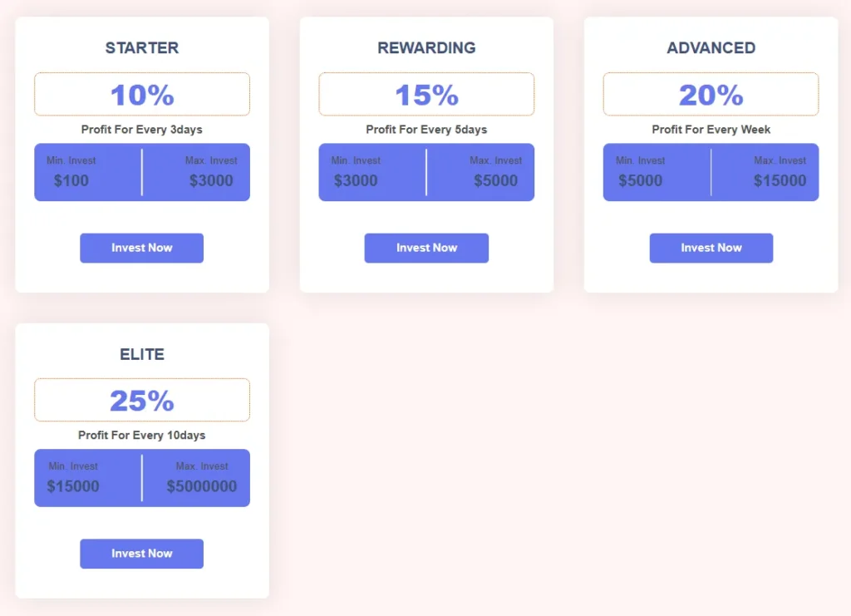Click the 'Profit For Every 10days' text
The height and width of the screenshot is (616, 851).
141,436
